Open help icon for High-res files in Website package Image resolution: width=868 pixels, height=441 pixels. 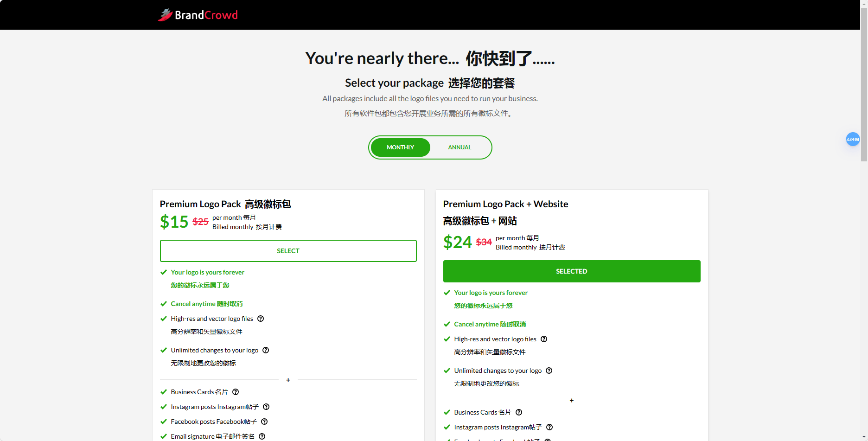(x=544, y=339)
